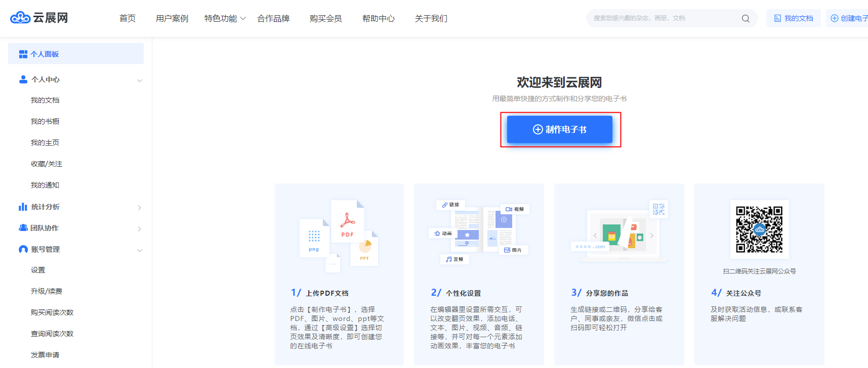This screenshot has width=868, height=368.
Task: Collapse the 个人中心 section chevron
Action: pyautogui.click(x=140, y=80)
